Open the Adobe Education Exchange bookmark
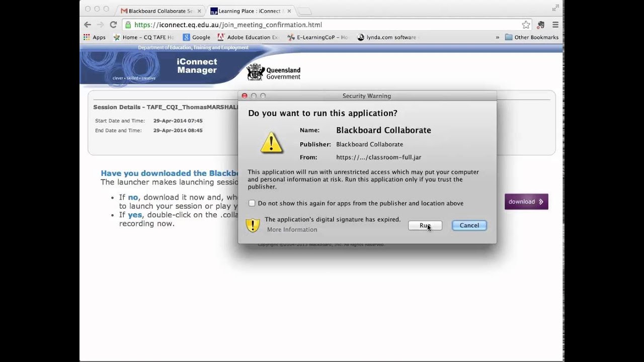This screenshot has width=644, height=362. coord(248,37)
